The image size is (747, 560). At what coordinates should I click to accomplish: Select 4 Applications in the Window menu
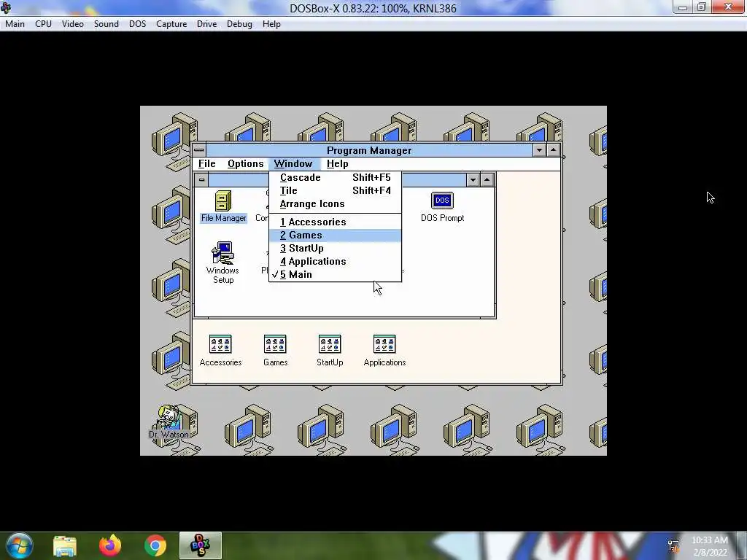pyautogui.click(x=336, y=262)
